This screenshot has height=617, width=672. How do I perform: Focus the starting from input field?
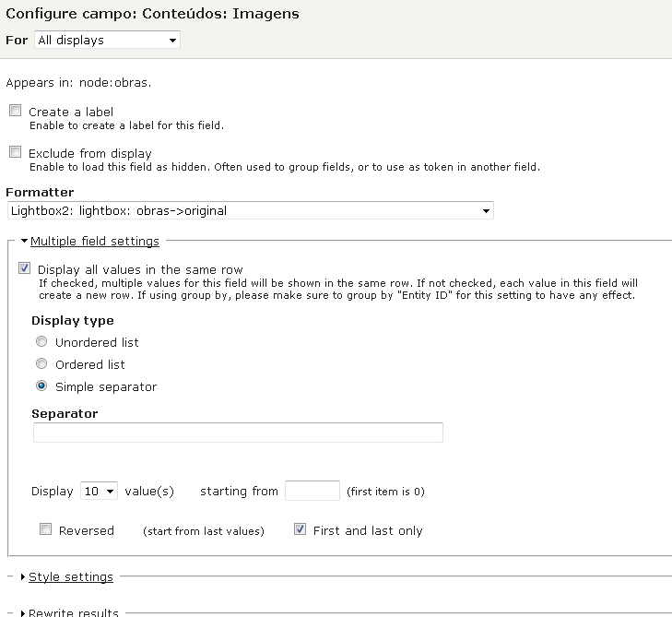click(312, 491)
